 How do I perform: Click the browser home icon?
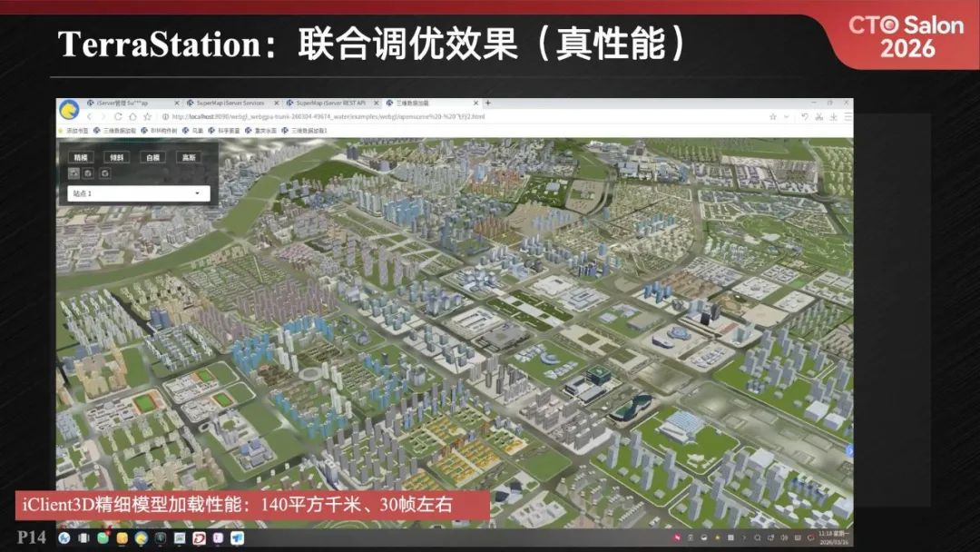tap(132, 114)
